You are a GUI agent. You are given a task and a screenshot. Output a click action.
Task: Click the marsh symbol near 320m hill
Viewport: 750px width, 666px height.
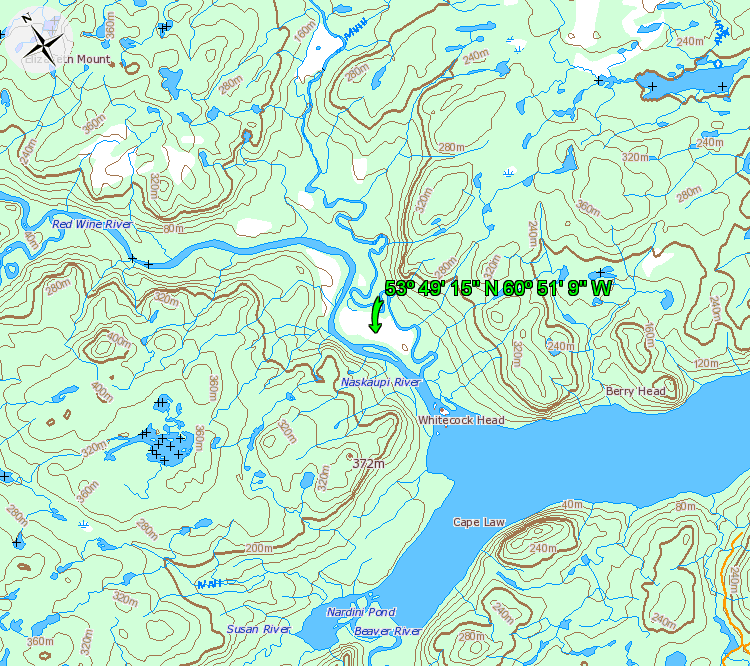point(508,172)
